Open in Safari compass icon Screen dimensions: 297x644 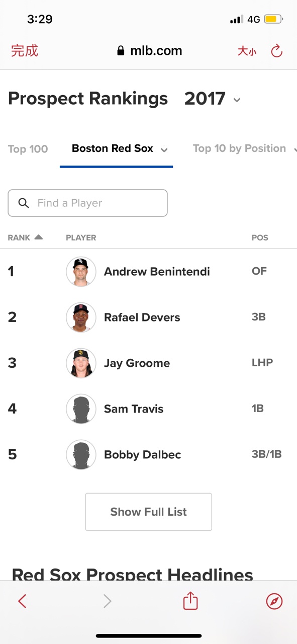(274, 601)
